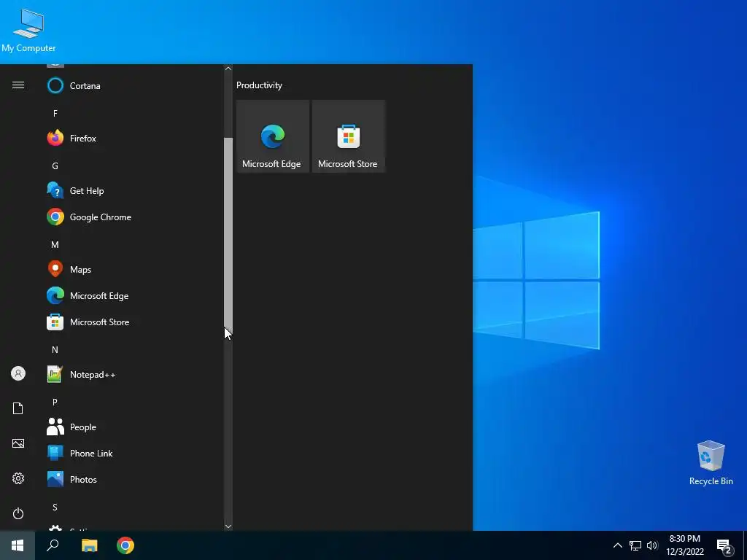
Task: Click the app list scrollbar down arrow
Action: click(228, 526)
